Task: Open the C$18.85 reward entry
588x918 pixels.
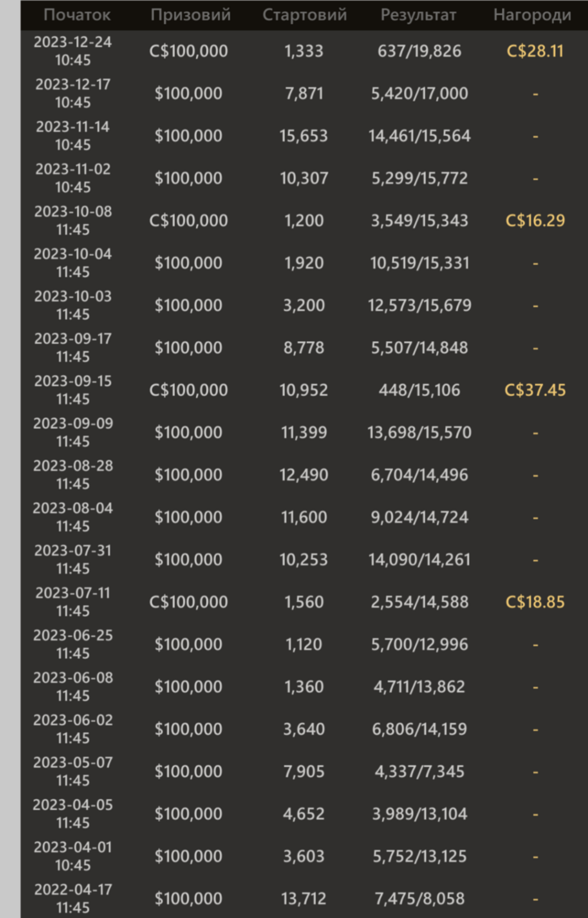Action: pos(535,602)
